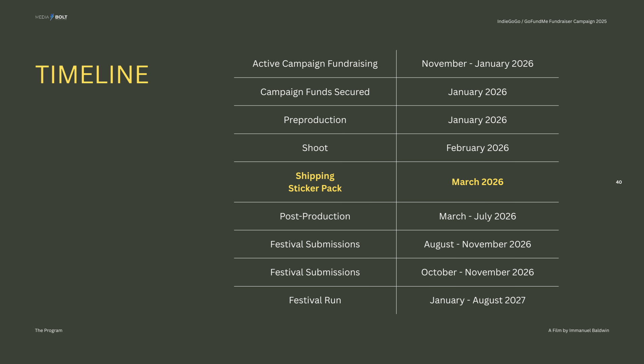
Task: Select the Active Campaign Fundraising row label
Action: [x=315, y=64]
